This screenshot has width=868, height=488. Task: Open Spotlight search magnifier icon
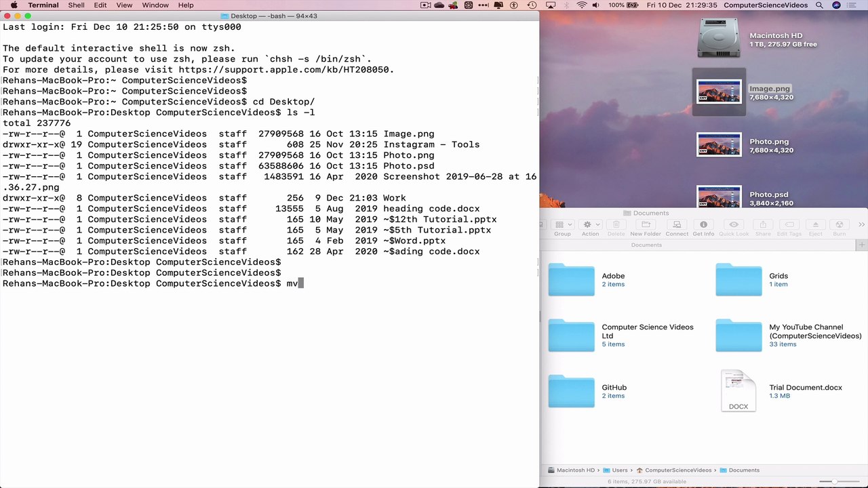click(819, 5)
